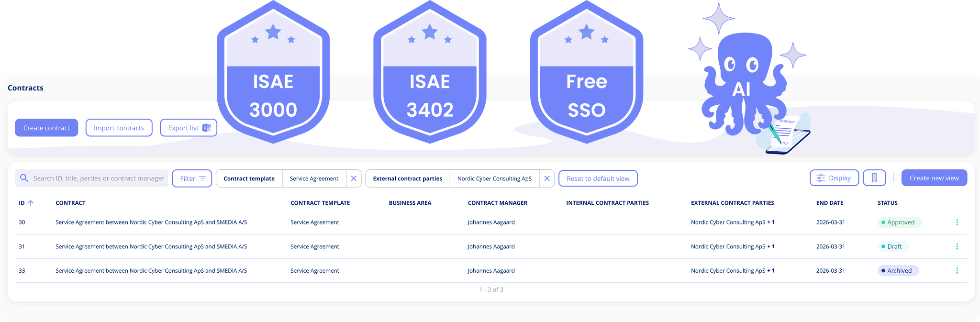This screenshot has width=980, height=322.
Task: Click the Contracts page heading
Action: (x=25, y=88)
